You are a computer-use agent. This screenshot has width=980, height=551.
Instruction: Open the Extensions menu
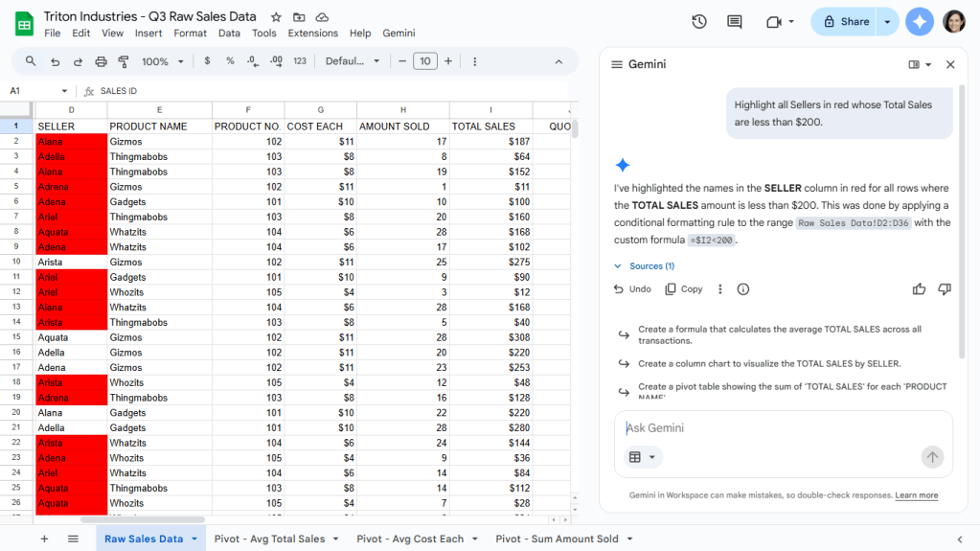pyautogui.click(x=312, y=33)
